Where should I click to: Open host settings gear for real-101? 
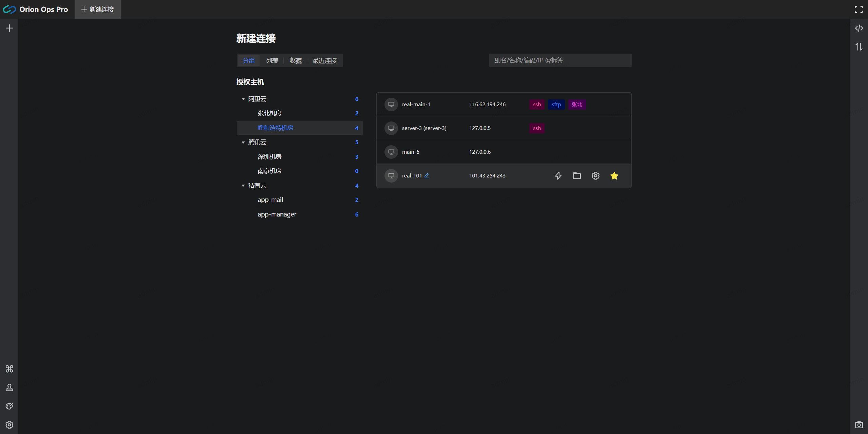point(595,175)
